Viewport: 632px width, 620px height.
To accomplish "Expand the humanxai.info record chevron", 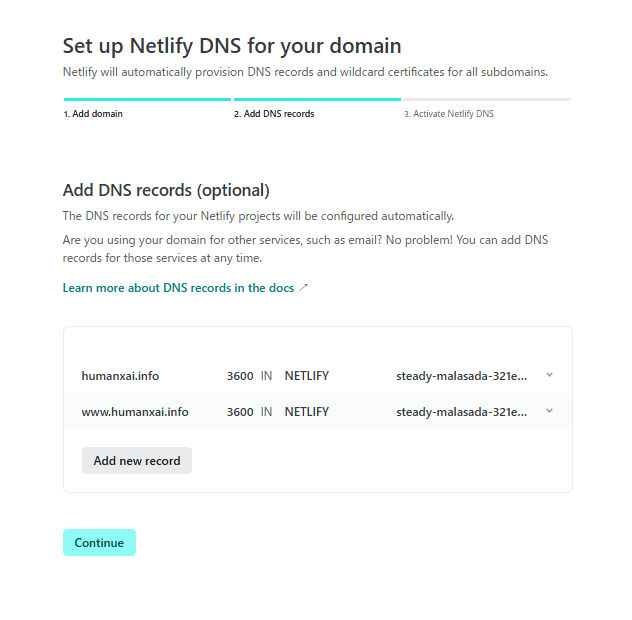I will (x=550, y=375).
